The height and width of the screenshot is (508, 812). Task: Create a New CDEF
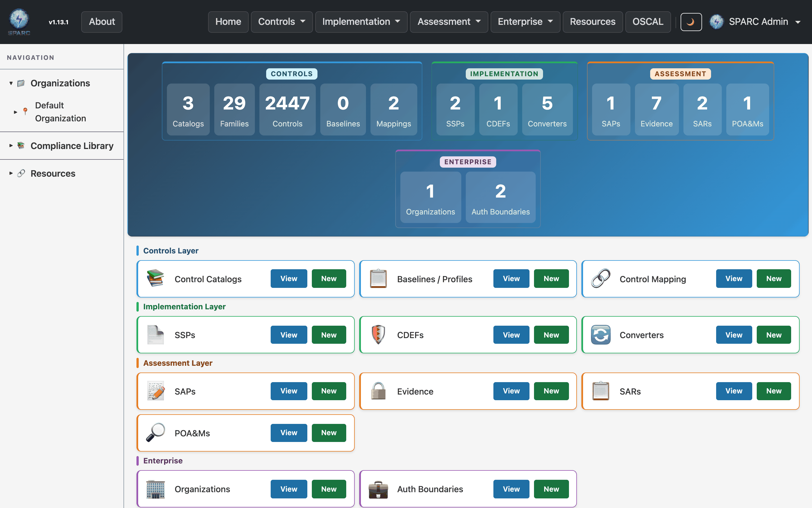[551, 335]
